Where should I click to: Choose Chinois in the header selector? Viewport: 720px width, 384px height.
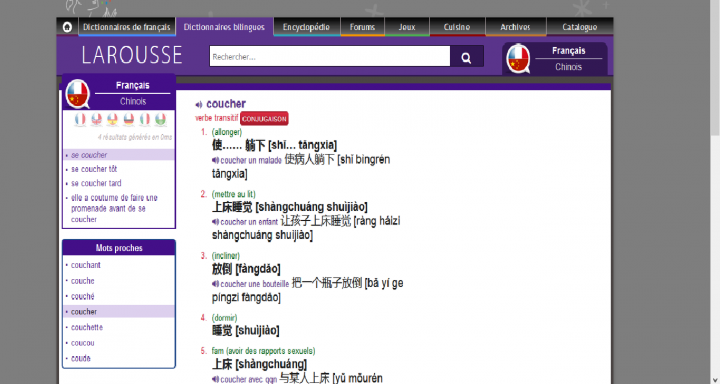tap(568, 67)
